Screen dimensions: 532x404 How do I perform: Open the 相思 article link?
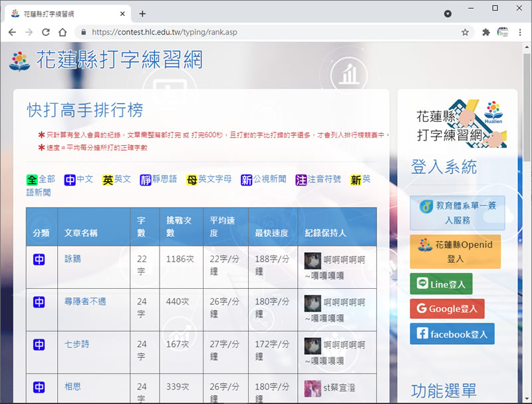(72, 387)
